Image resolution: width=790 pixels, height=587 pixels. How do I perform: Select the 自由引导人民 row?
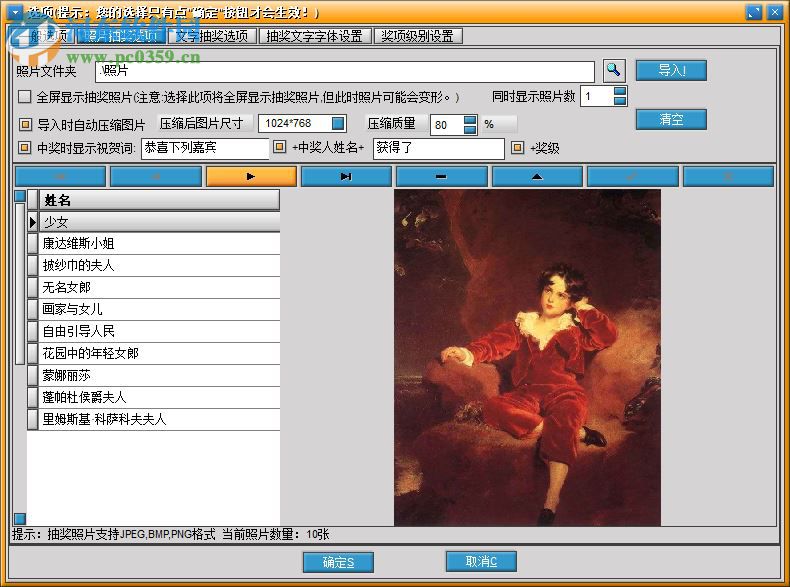159,332
